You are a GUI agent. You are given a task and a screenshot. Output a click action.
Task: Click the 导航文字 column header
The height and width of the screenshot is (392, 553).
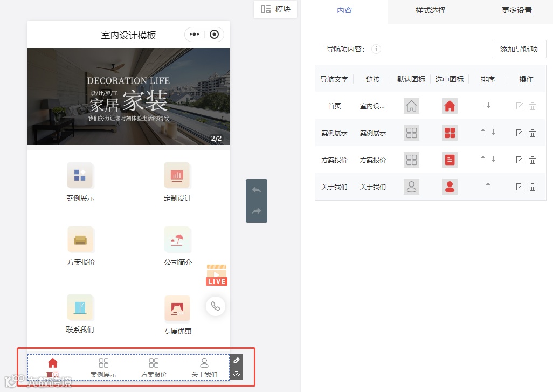334,79
